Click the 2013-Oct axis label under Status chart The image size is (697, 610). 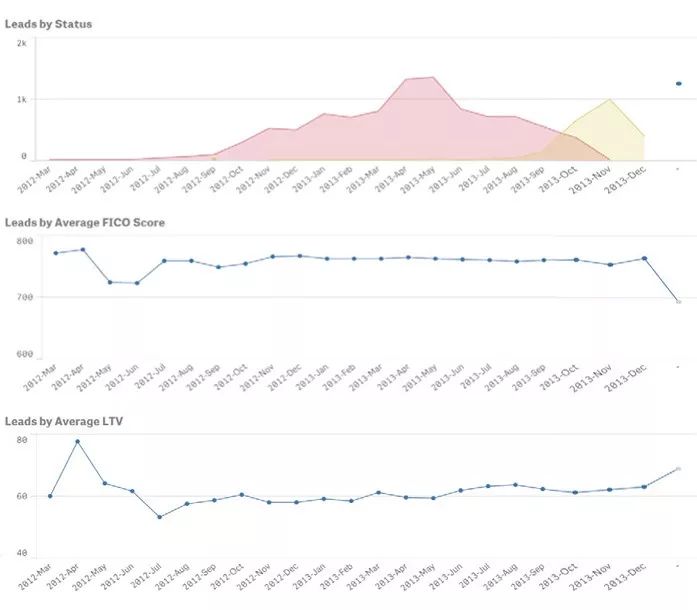click(x=558, y=179)
